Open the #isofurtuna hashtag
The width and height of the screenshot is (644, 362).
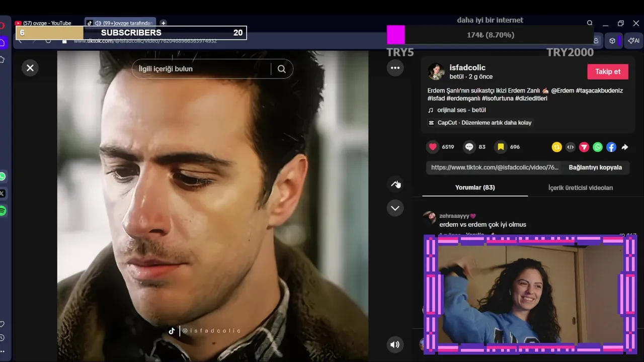pyautogui.click(x=498, y=99)
